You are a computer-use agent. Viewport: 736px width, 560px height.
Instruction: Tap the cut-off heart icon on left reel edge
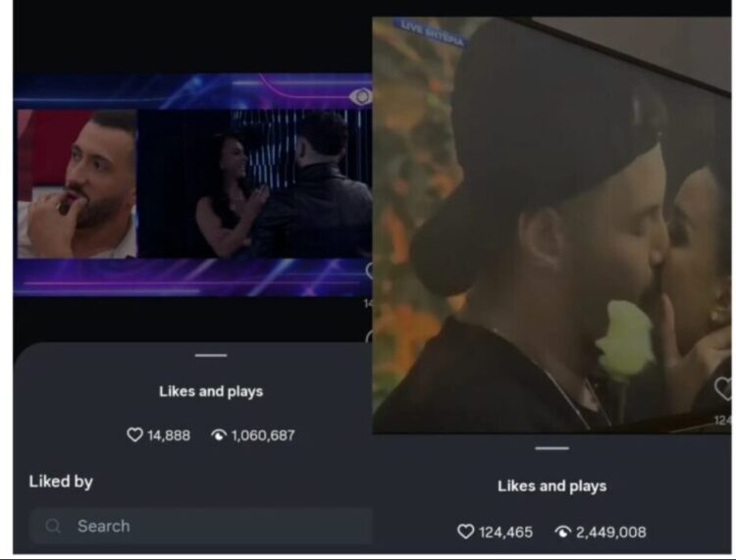click(369, 271)
